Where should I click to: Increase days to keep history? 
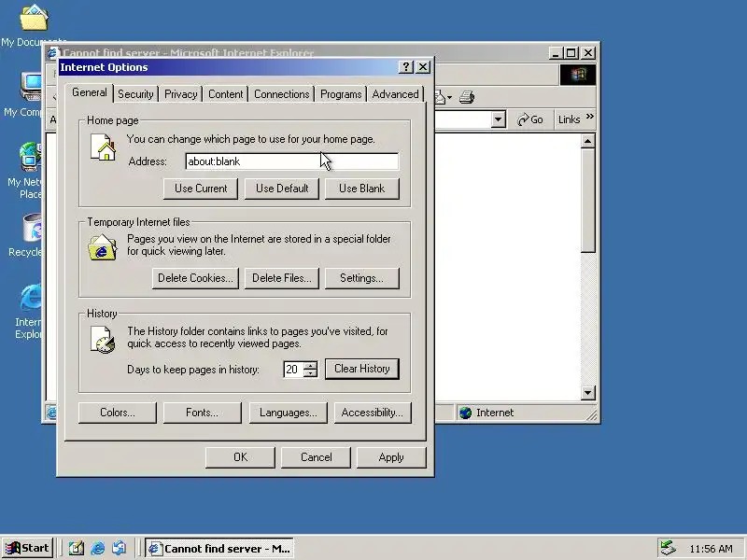(x=311, y=366)
